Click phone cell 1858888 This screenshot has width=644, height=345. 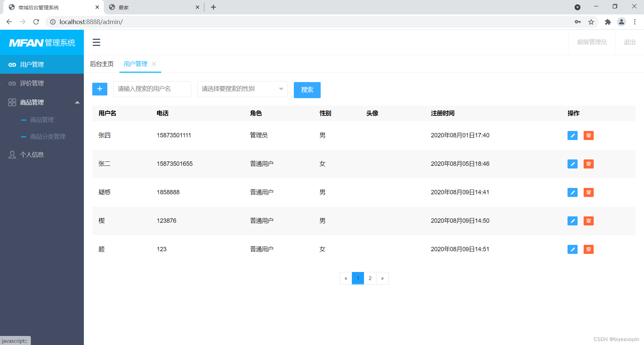point(168,192)
